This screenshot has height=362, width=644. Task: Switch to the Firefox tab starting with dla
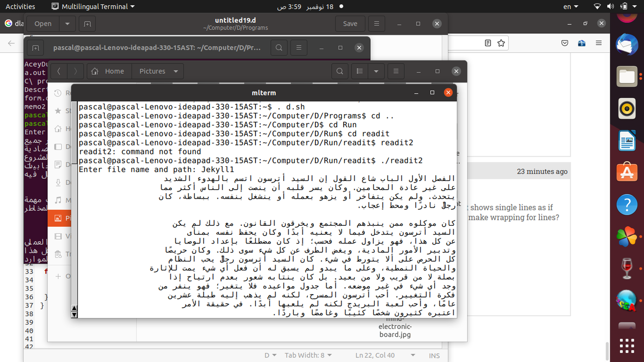[14, 23]
